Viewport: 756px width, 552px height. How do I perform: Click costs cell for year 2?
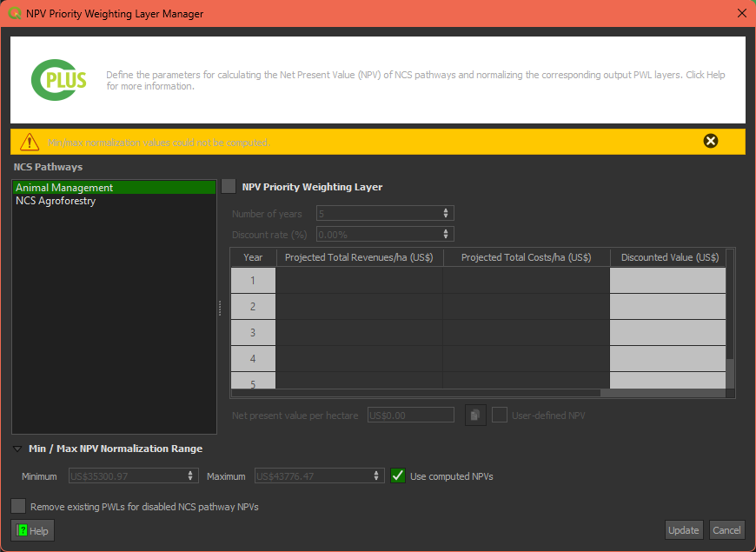[526, 306]
